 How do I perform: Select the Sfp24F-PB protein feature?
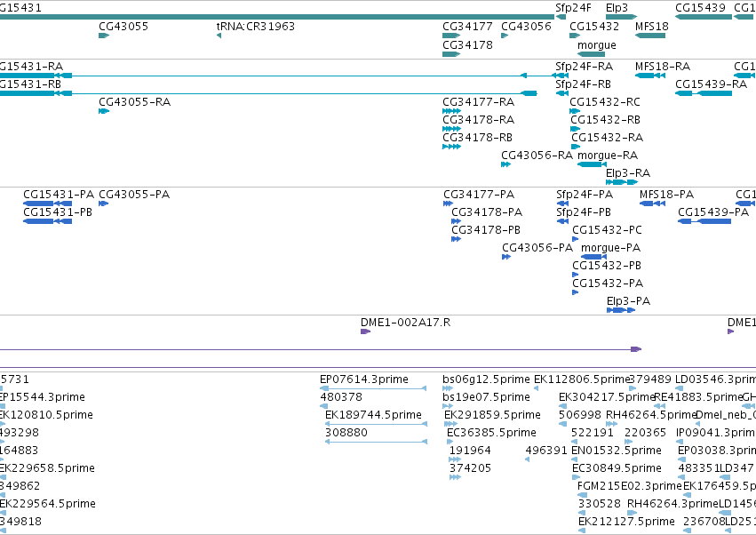coord(562,221)
